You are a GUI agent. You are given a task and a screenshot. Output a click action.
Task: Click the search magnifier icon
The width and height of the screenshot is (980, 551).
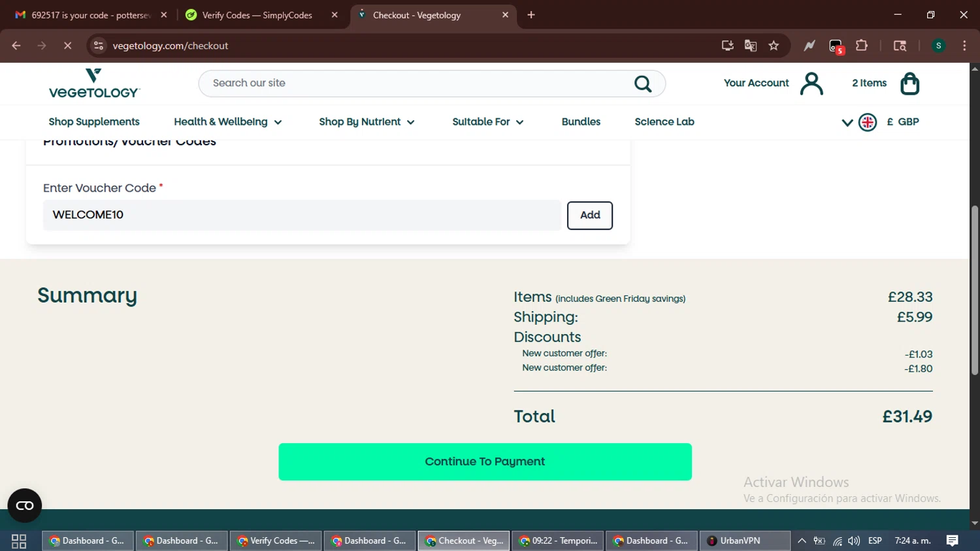coord(643,84)
